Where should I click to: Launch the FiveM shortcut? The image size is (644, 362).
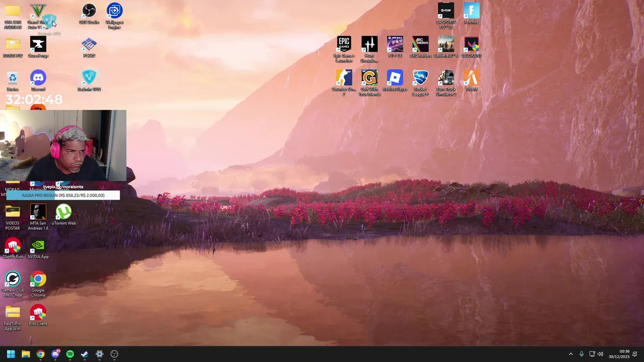point(471,81)
